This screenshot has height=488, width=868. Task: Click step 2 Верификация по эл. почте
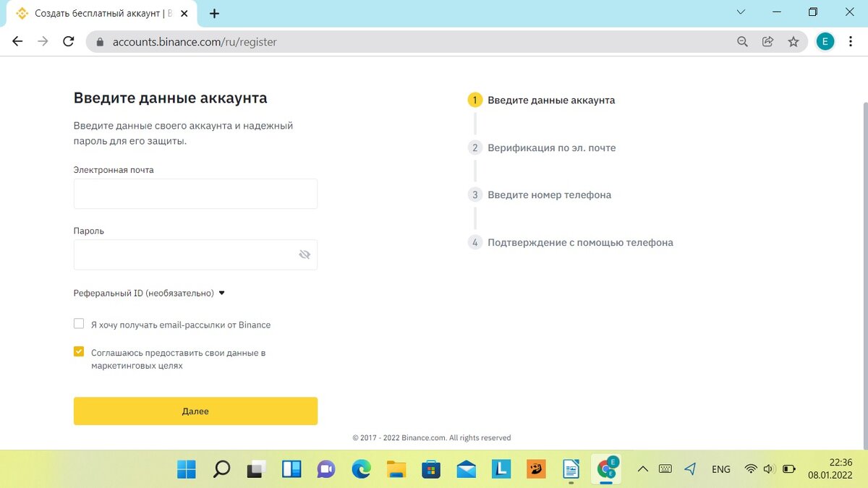pos(542,147)
